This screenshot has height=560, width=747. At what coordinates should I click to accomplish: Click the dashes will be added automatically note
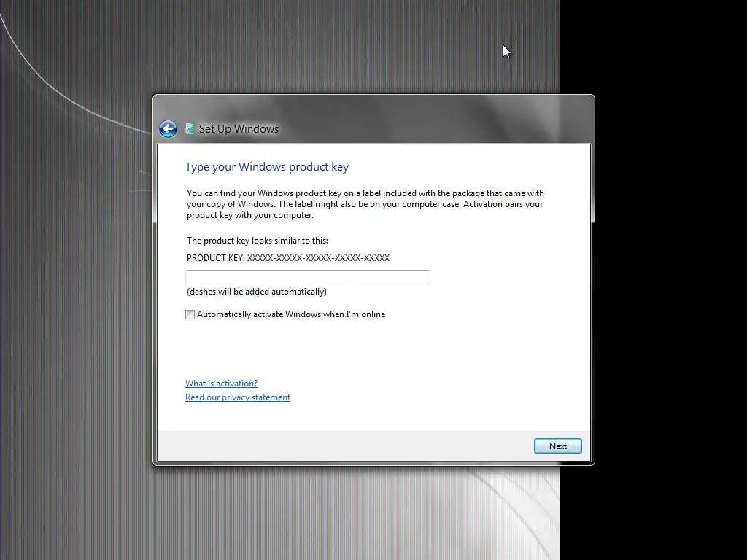point(257,292)
